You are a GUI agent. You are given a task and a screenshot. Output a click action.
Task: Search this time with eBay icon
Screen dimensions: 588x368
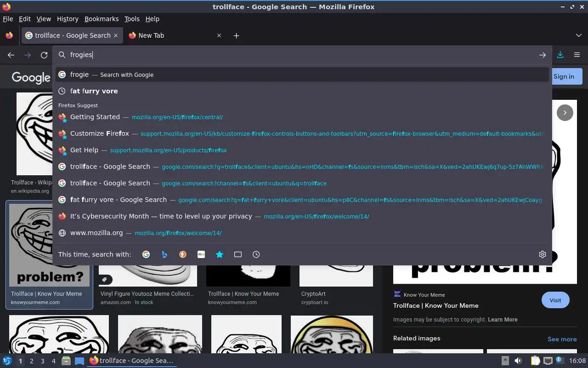click(201, 254)
